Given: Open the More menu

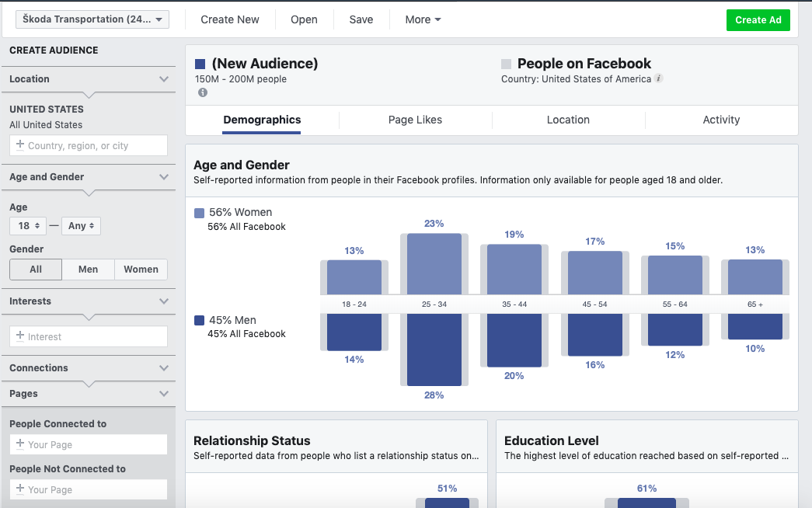Looking at the screenshot, I should [423, 19].
